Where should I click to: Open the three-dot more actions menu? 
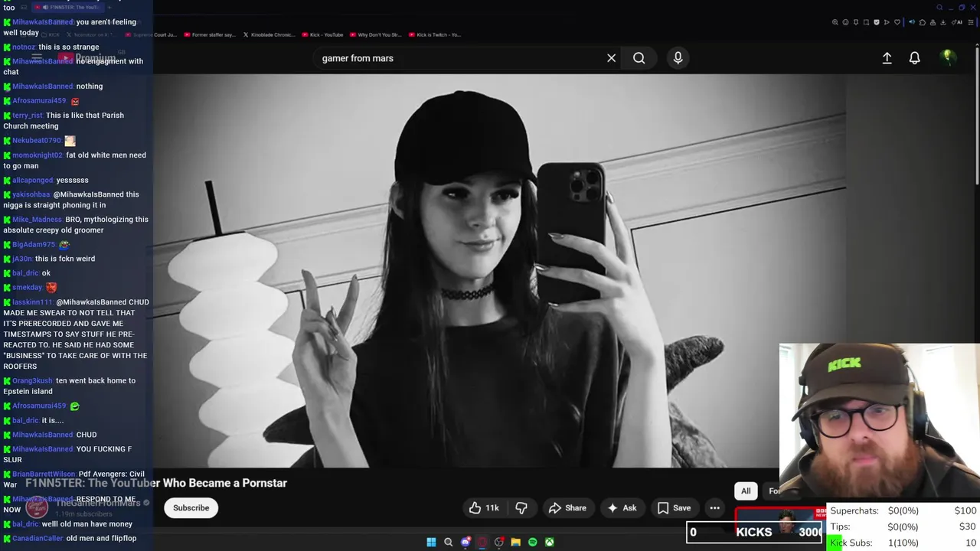click(x=714, y=508)
